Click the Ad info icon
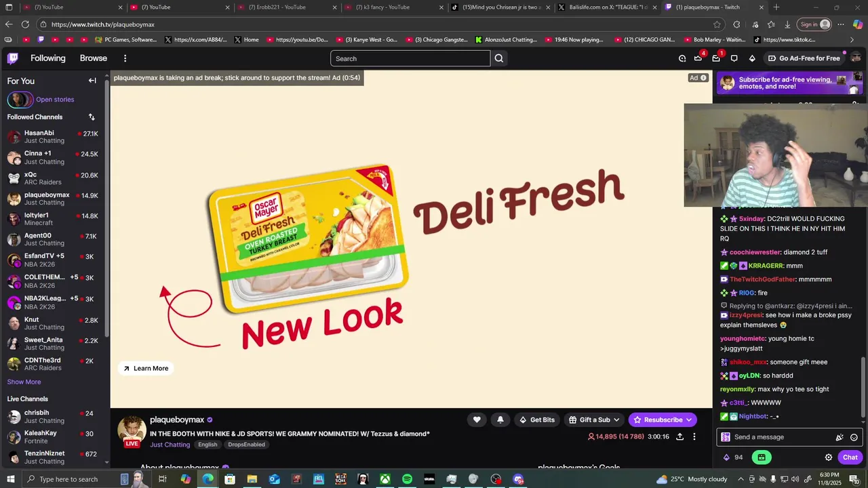The height and width of the screenshot is (488, 868). [x=703, y=78]
